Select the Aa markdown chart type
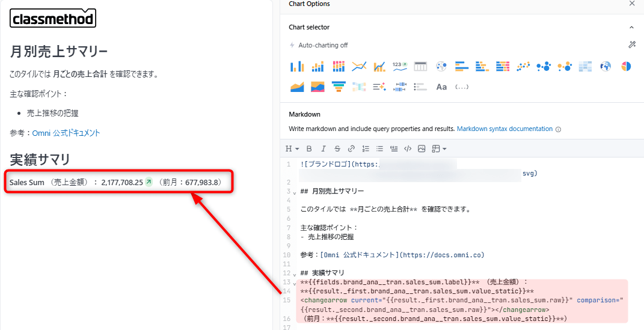The height and width of the screenshot is (330, 644). coord(441,87)
